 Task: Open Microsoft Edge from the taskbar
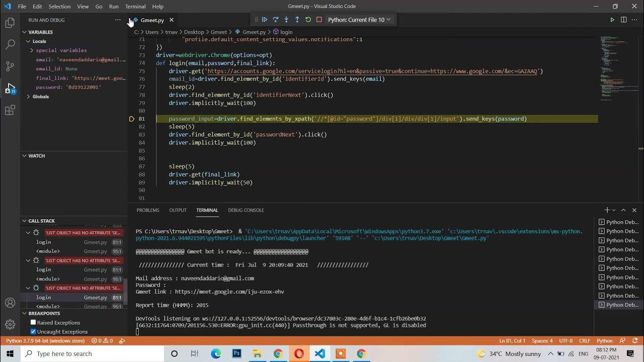[x=216, y=353]
